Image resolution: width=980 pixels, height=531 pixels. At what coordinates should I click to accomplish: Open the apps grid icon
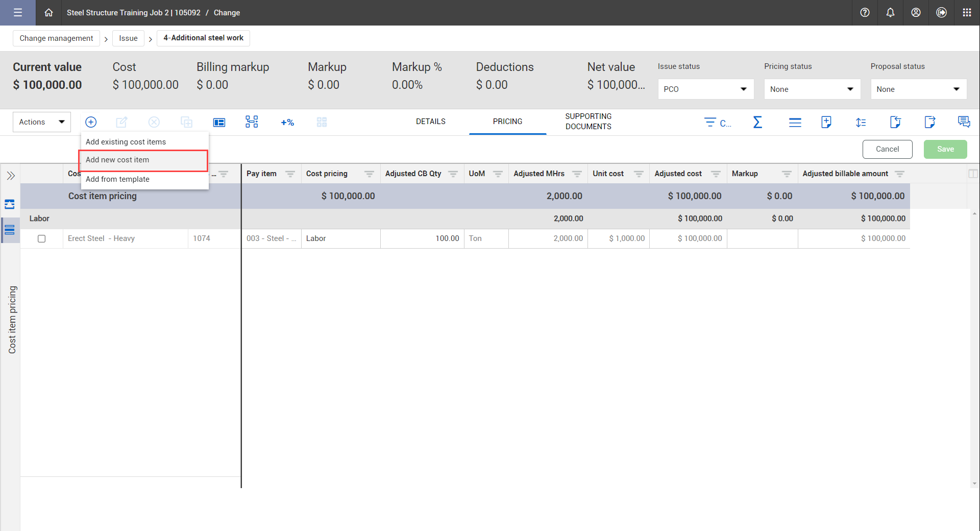(967, 13)
